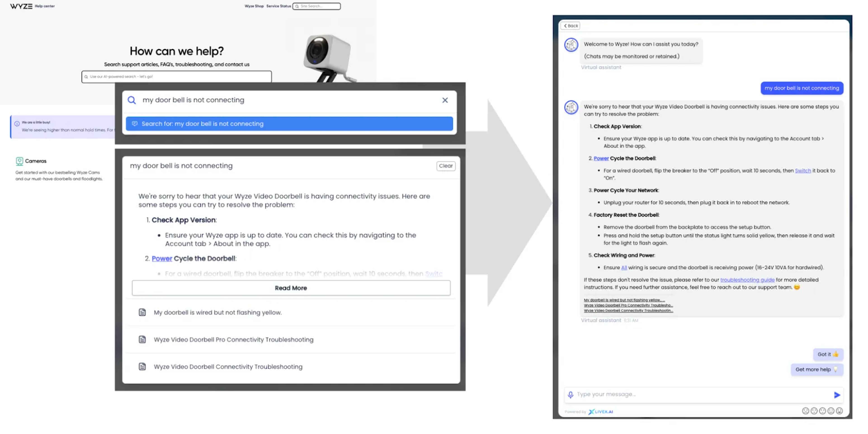
Task: Open second source link Doorbell Pro Connectivity
Action: point(628,305)
